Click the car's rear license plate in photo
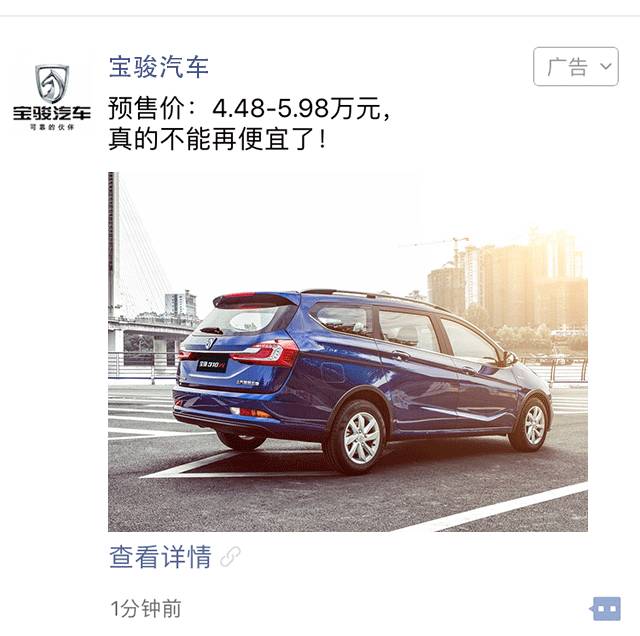 (x=211, y=363)
